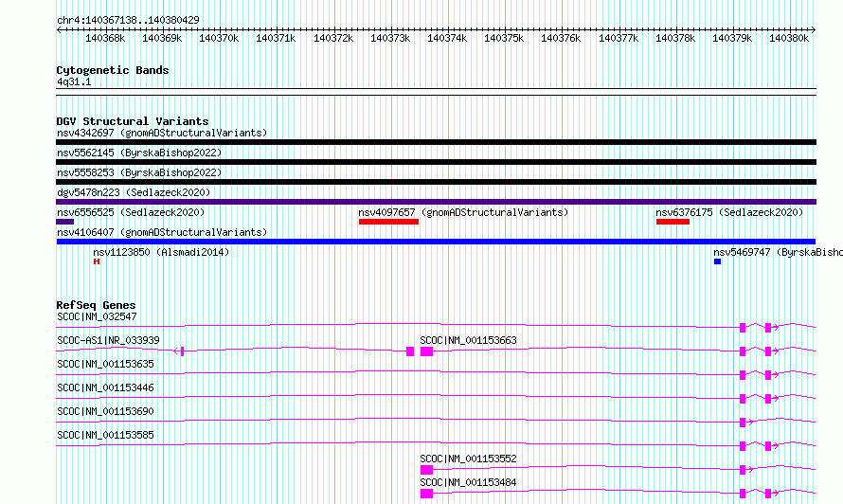Open SCOC|NM_001153446 transcript label

[x=105, y=387]
